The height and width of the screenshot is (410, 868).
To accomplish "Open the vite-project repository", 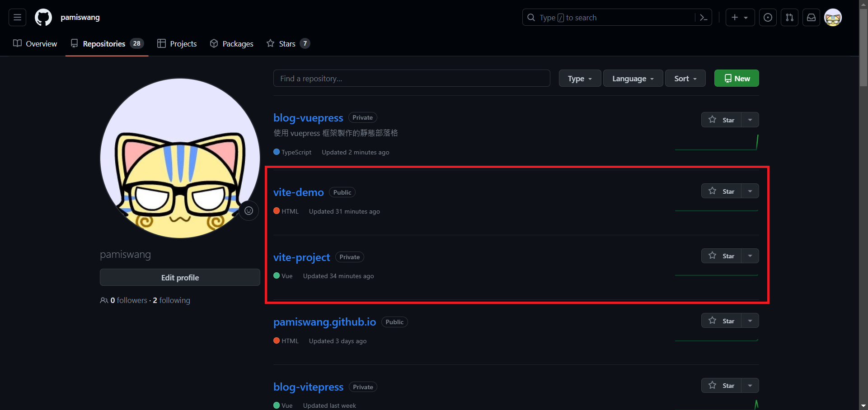I will [x=302, y=257].
